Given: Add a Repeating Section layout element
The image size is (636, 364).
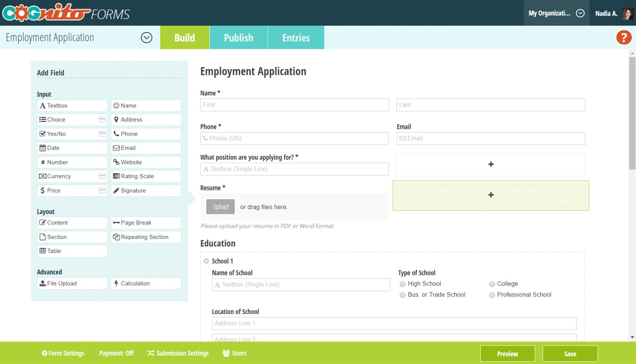Looking at the screenshot, I should click(x=146, y=237).
